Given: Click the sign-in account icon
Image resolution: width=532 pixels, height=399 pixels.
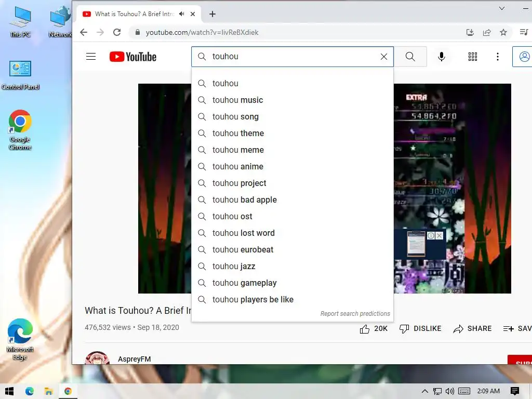Looking at the screenshot, I should [x=524, y=57].
